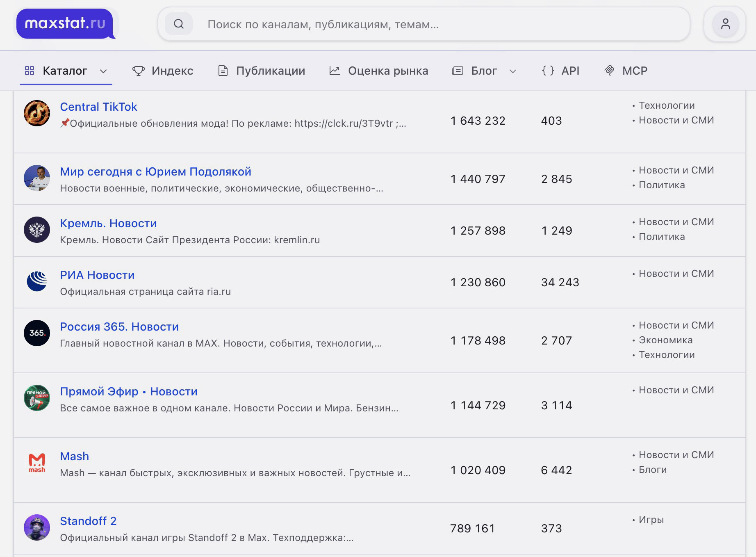Click subscriber count 1 257 898
The image size is (756, 557).
coord(478,231)
